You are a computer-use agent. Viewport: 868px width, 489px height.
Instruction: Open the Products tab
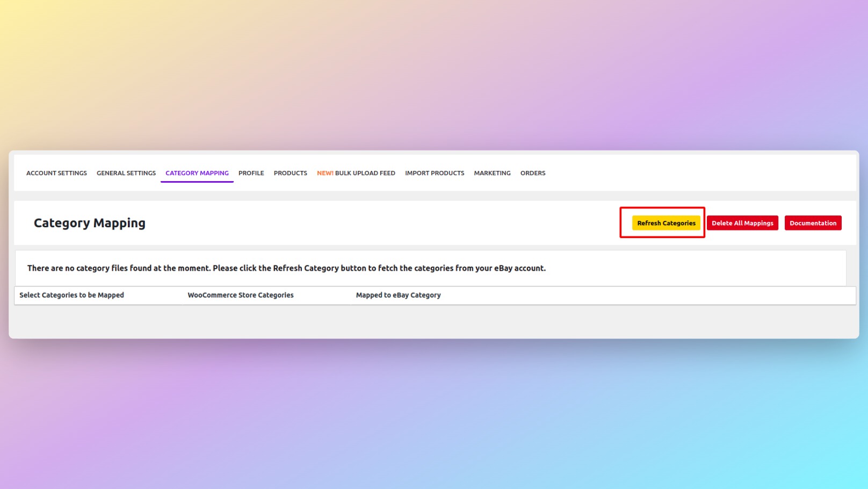[x=291, y=173]
